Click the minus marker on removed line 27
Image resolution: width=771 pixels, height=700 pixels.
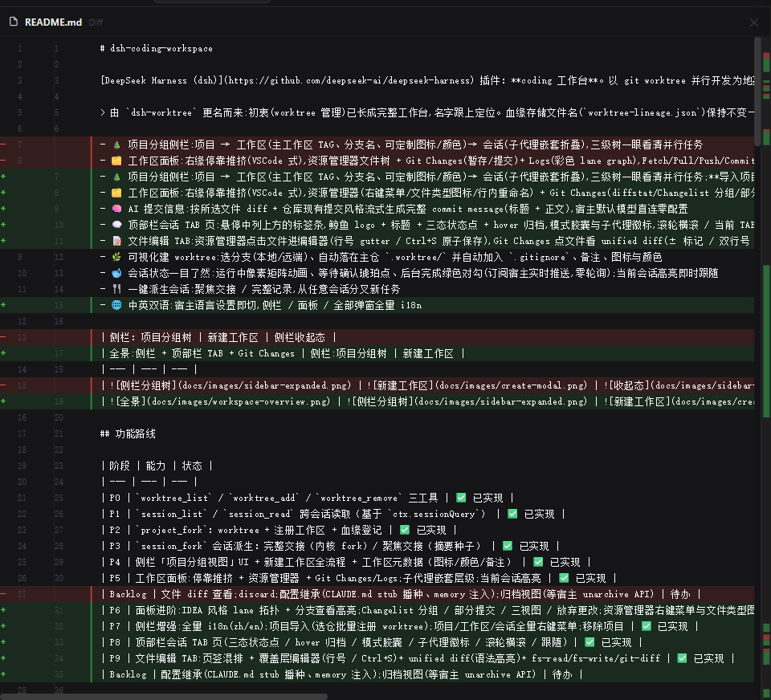(3, 594)
